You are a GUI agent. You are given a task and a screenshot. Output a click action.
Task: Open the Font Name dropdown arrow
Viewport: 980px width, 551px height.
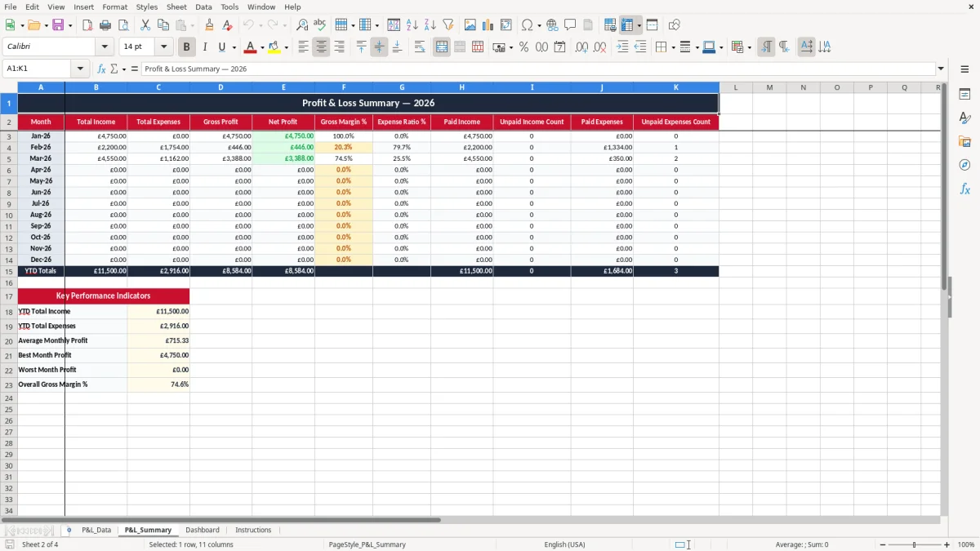point(105,47)
